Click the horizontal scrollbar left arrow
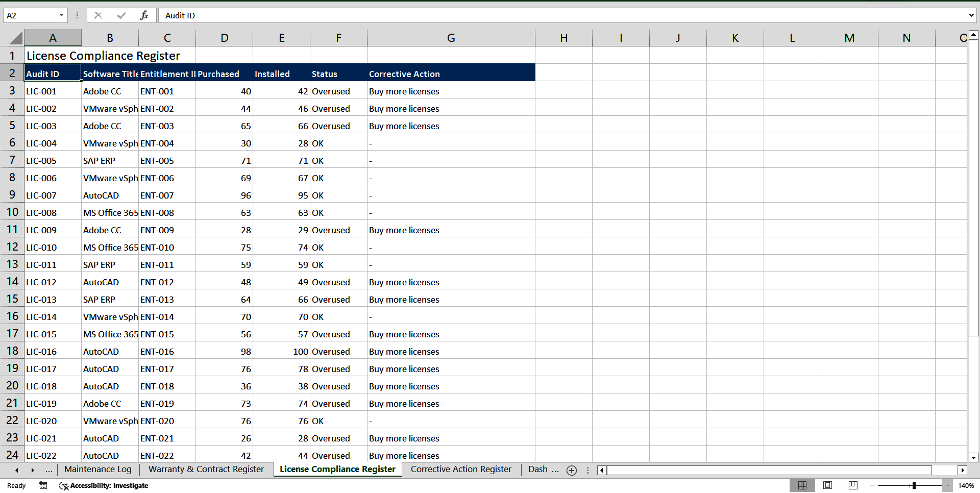The width and height of the screenshot is (980, 493). tap(602, 470)
